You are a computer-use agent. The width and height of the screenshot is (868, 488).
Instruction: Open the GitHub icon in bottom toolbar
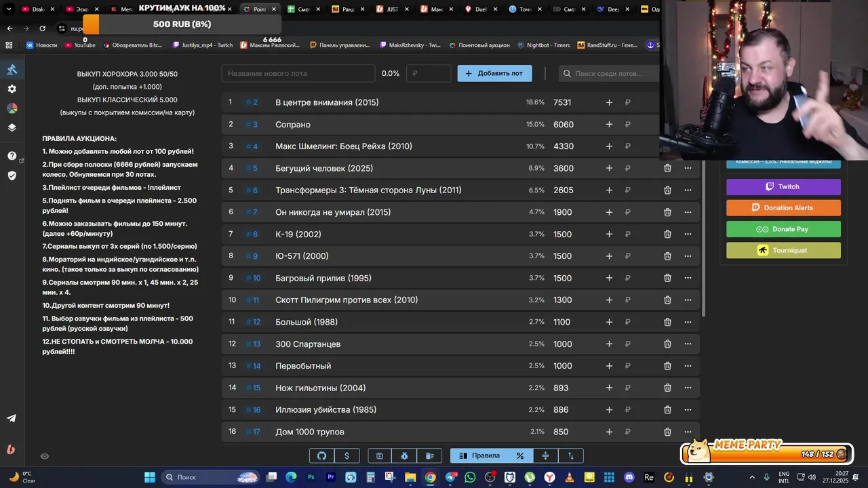click(322, 455)
